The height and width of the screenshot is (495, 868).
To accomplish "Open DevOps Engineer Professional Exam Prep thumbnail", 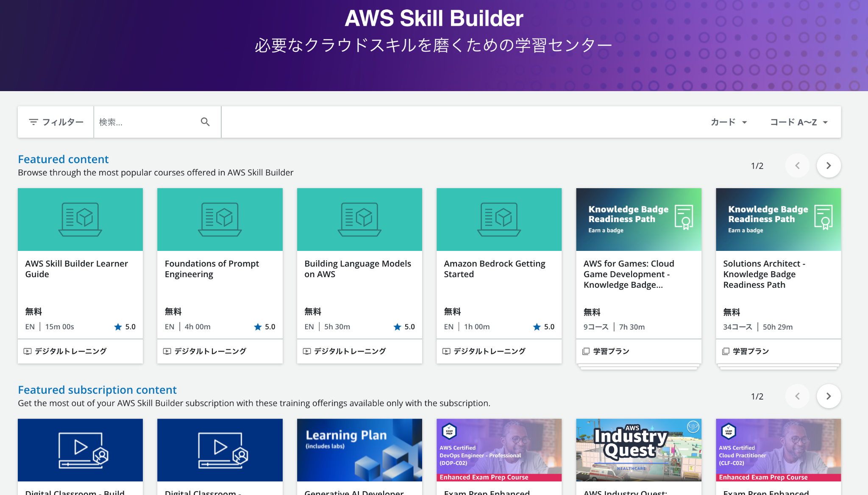I will click(x=499, y=450).
